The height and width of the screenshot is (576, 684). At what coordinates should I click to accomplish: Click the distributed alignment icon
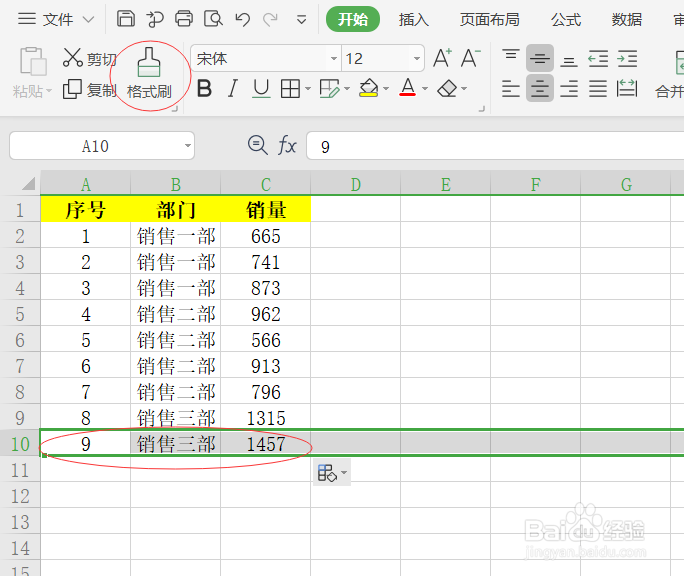point(627,89)
